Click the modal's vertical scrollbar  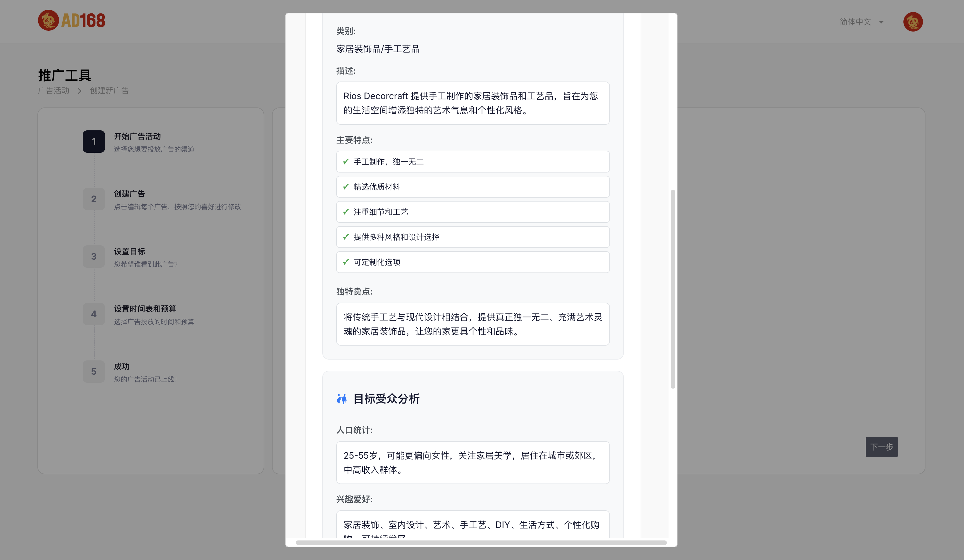pyautogui.click(x=672, y=289)
